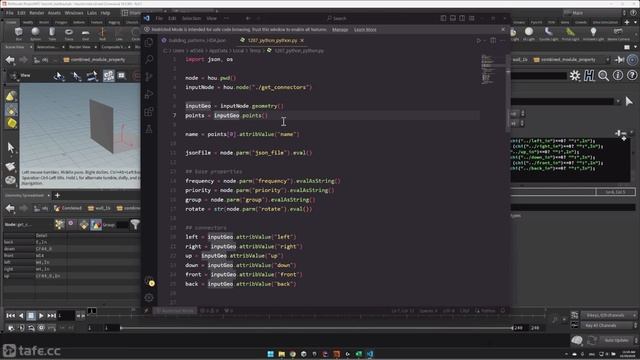Open VS Code Source Control sidebar icon
This screenshot has height=360, width=640.
(x=149, y=76)
